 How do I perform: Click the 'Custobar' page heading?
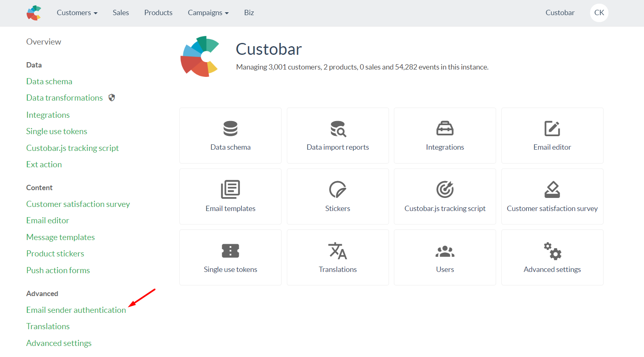269,49
